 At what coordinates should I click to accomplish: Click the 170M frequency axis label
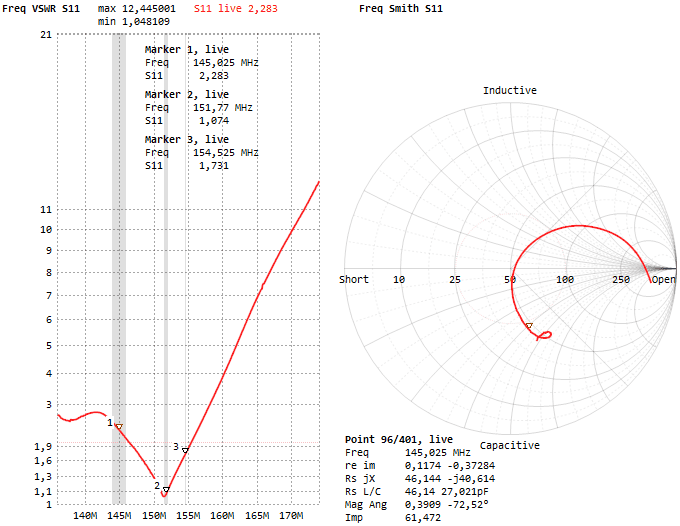291,517
